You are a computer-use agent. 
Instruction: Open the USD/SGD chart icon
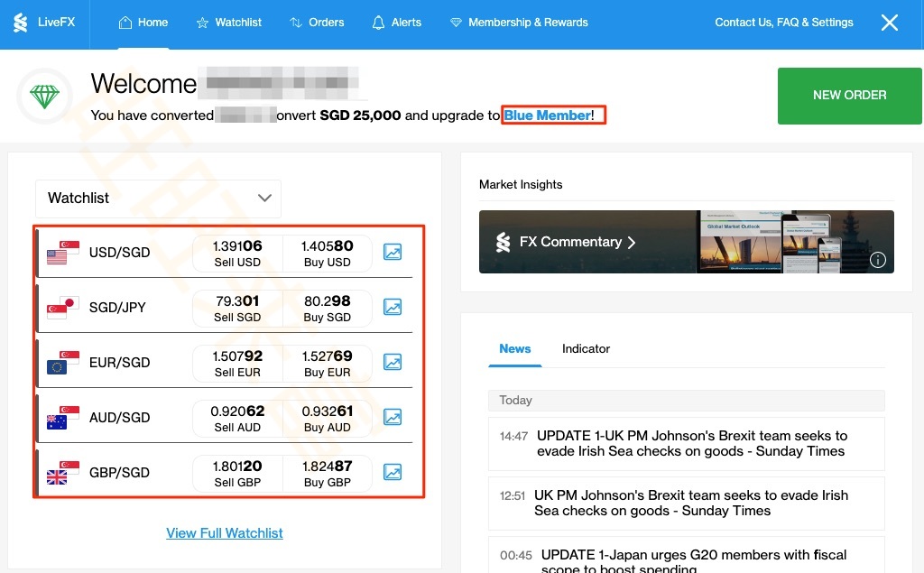click(x=393, y=252)
